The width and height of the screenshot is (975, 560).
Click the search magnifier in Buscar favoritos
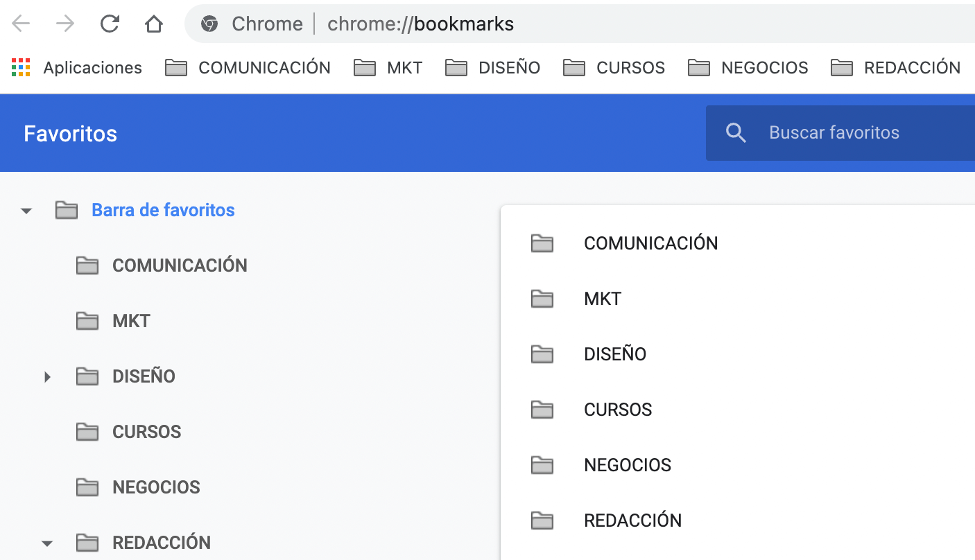[736, 132]
